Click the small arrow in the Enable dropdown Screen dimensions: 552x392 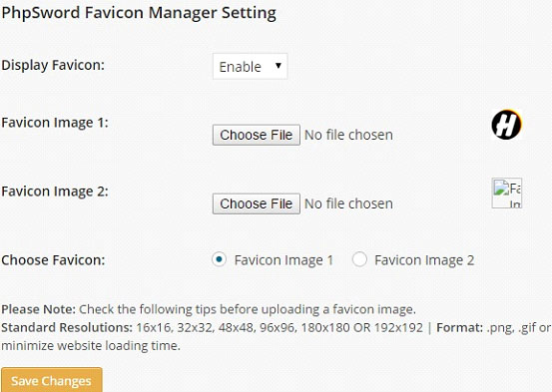[278, 66]
